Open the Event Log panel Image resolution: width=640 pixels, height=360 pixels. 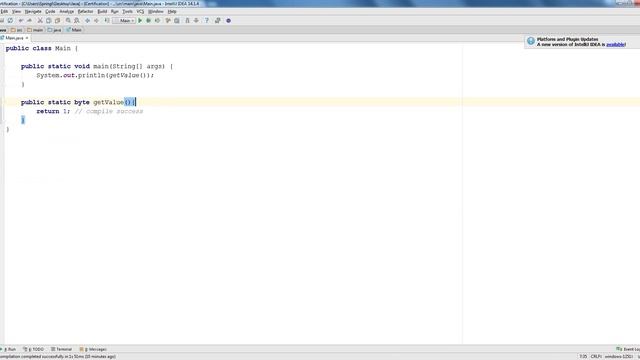click(x=628, y=349)
